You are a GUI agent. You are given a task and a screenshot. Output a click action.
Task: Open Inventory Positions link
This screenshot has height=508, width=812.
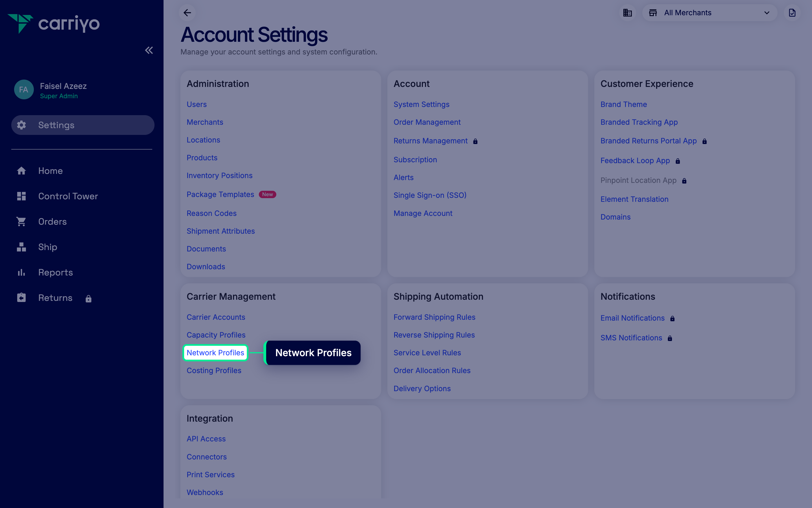click(x=219, y=175)
